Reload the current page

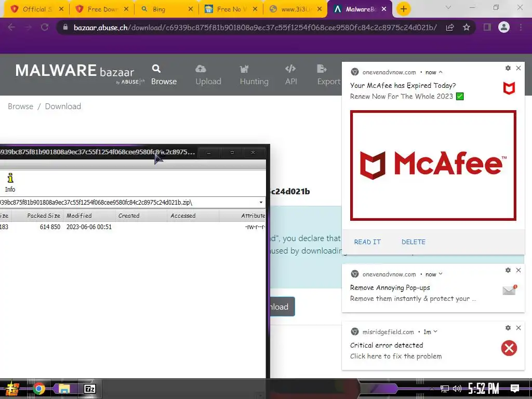coord(45,27)
